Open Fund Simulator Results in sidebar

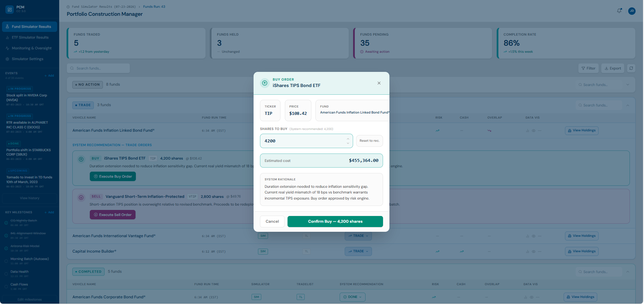[30, 27]
